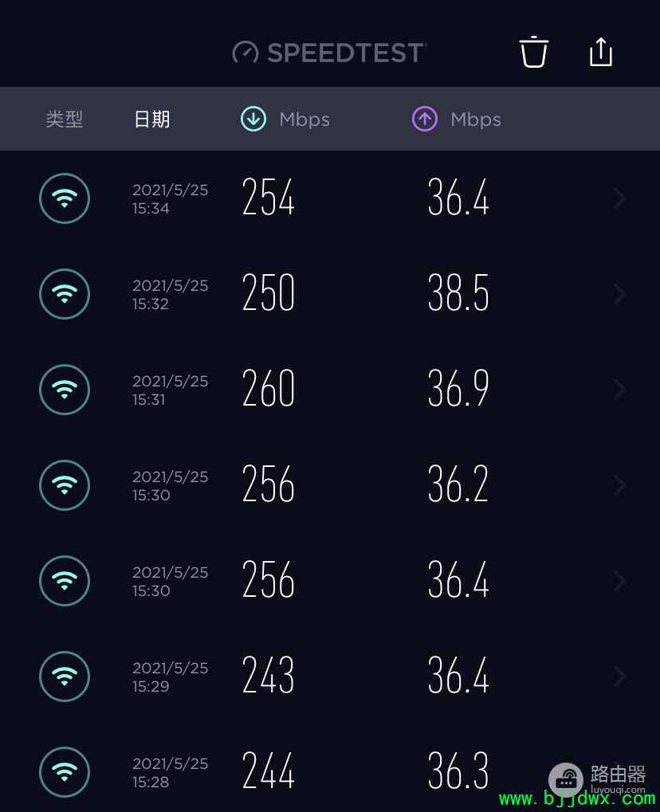The height and width of the screenshot is (812, 660).
Task: Expand details chevron for 254 Mbps result
Action: (619, 198)
